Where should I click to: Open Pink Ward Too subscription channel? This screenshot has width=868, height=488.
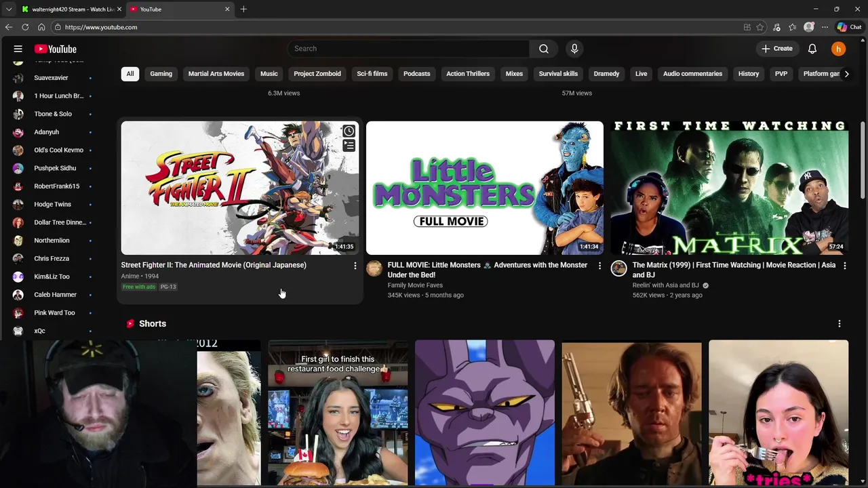tap(53, 312)
